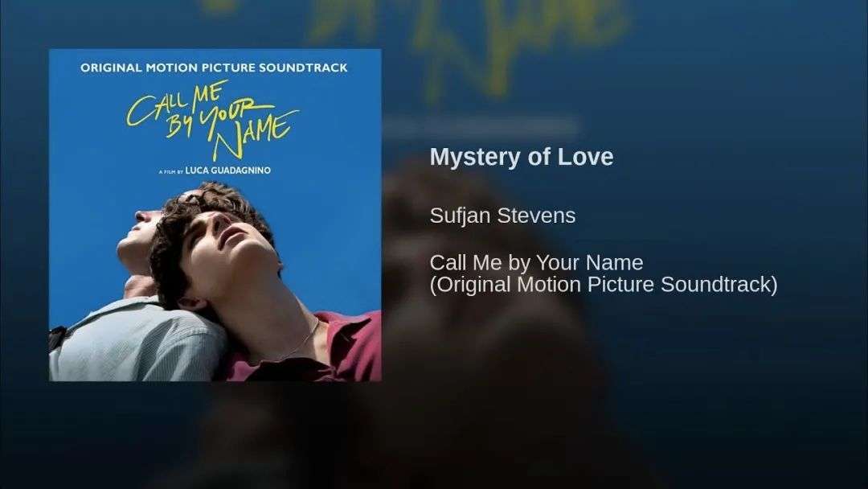Click the blurred gray bar behind the title
The image size is (868, 489).
click(x=481, y=129)
